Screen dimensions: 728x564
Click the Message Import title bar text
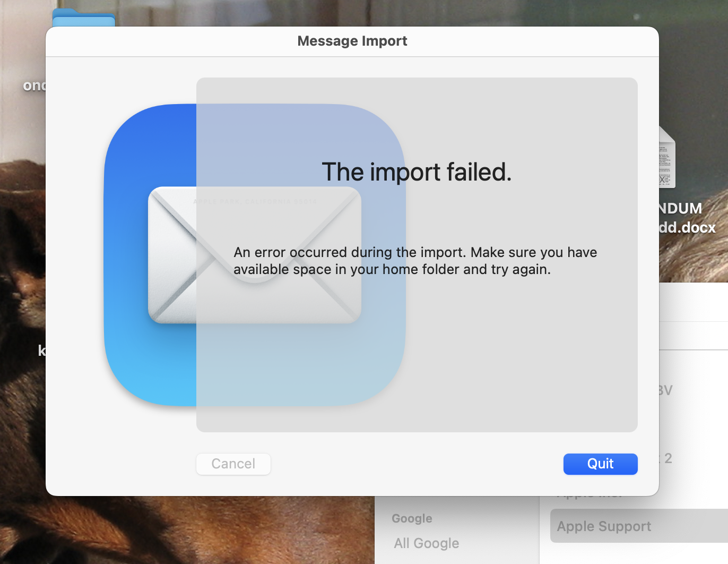pyautogui.click(x=352, y=41)
